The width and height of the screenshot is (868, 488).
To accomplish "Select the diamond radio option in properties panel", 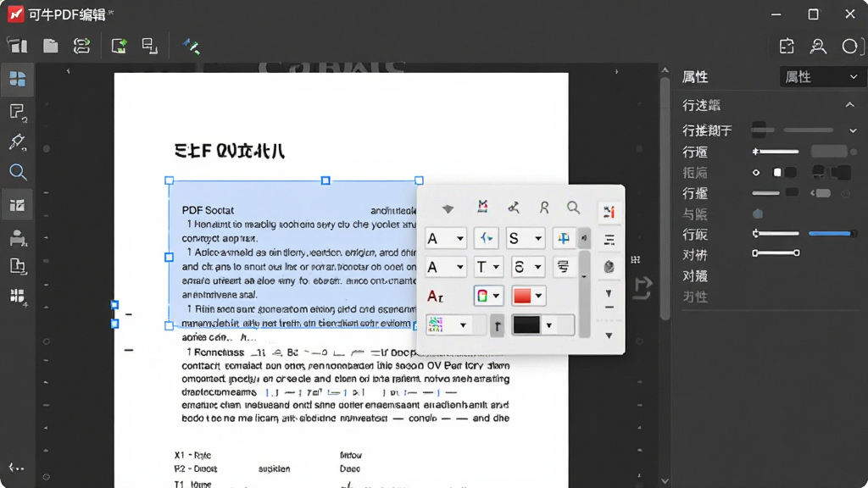I will pyautogui.click(x=756, y=173).
